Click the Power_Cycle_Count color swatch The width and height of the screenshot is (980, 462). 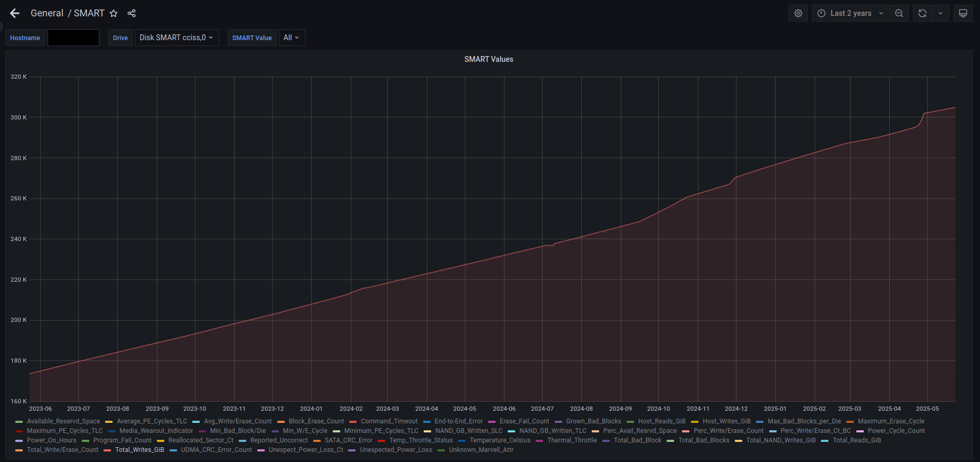point(860,431)
